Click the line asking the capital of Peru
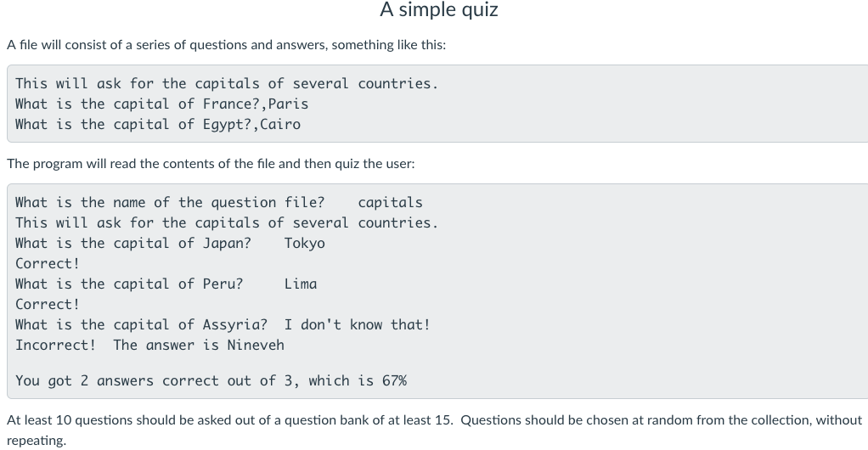The image size is (868, 450). [x=129, y=284]
